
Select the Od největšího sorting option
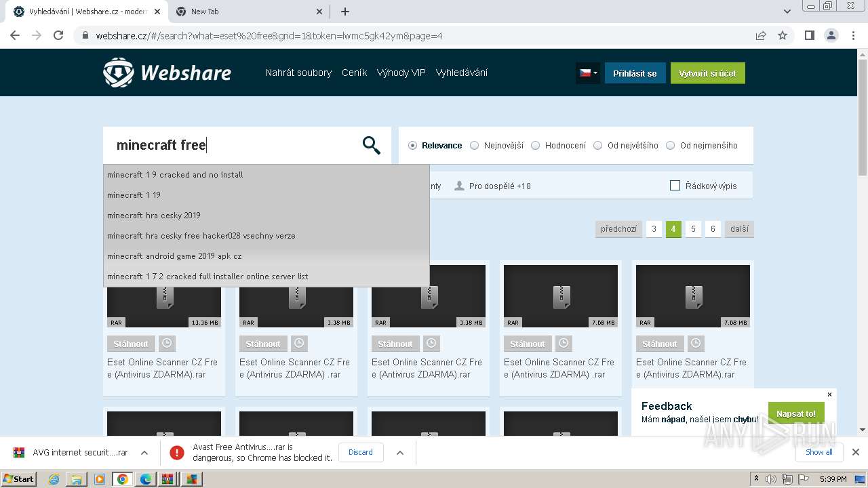coord(626,145)
